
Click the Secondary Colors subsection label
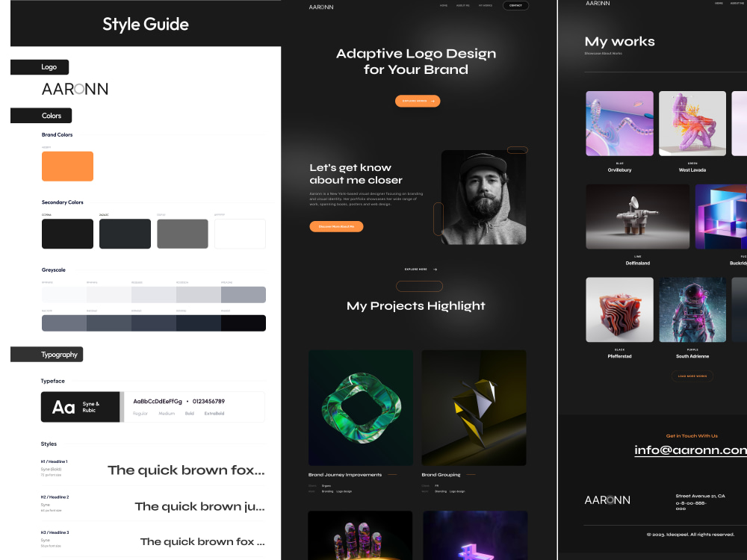click(x=63, y=202)
